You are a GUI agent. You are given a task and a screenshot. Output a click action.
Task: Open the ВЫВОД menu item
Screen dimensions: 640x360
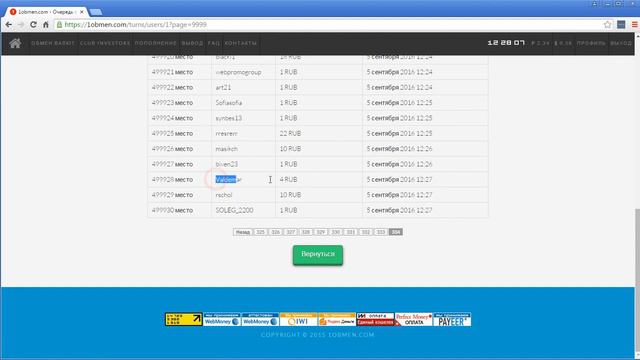point(192,43)
